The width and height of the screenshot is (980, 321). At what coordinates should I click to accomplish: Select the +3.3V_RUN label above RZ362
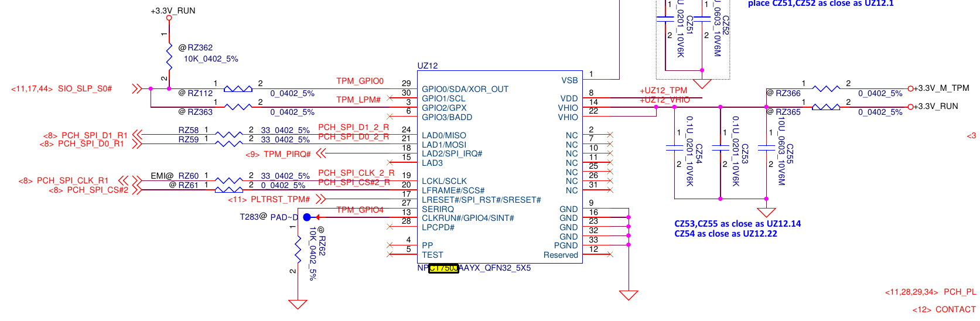coord(173,11)
